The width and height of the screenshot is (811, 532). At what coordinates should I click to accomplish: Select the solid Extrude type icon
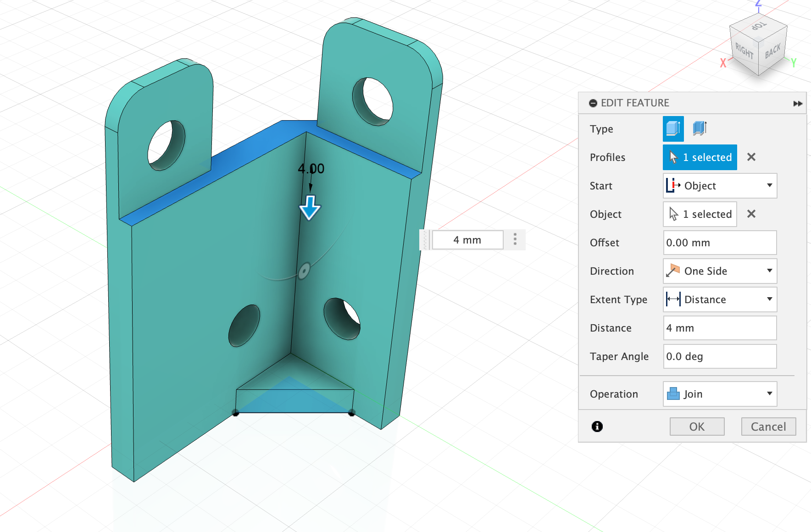673,128
